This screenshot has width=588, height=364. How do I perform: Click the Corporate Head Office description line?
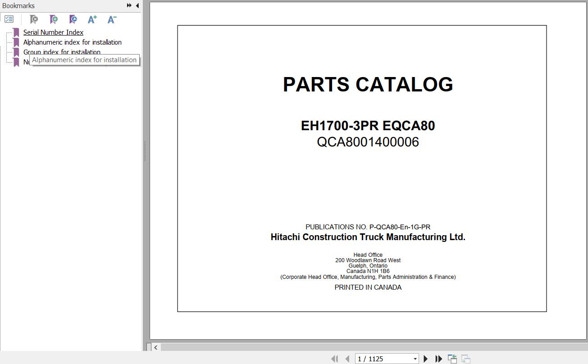tap(368, 277)
